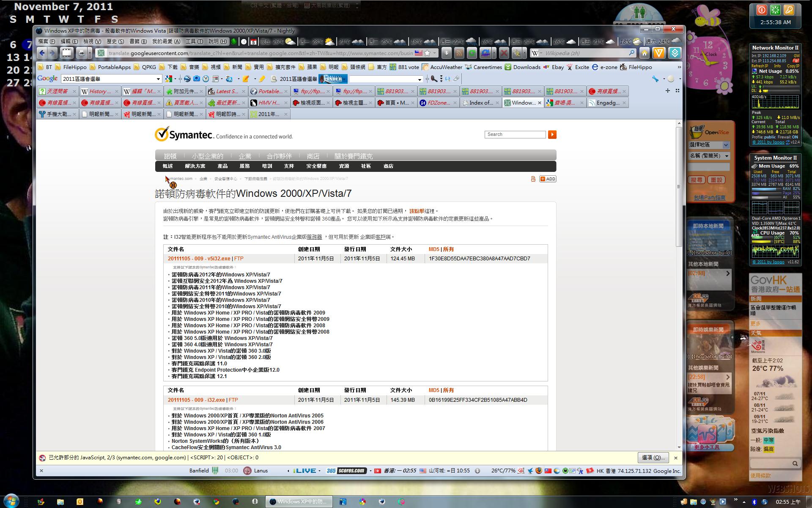Open Chrome from the taskbar
Viewport: 812px width, 508px height.
[216, 502]
